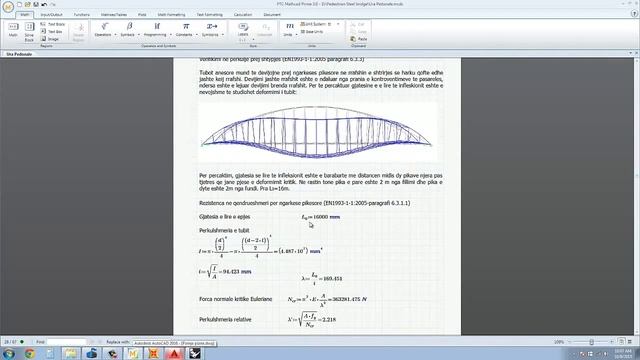Click the New document icon in quick access toolbar
Screen dimensions: 640x360
coord(19,4)
